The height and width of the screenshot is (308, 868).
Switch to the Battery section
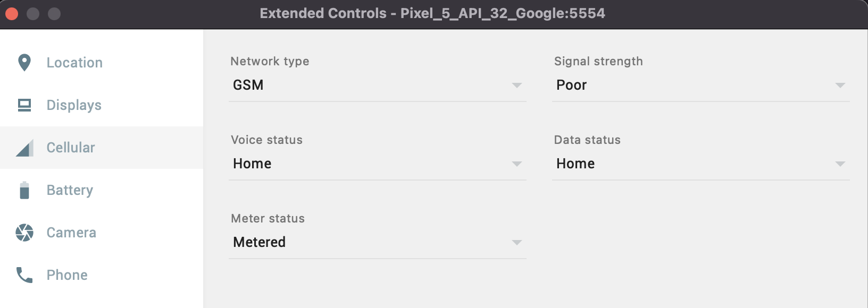point(70,190)
